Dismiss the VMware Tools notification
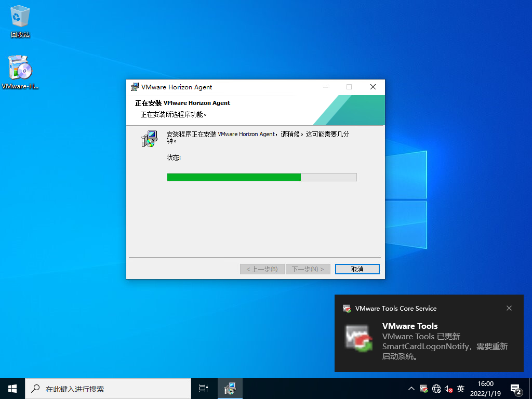The image size is (532, 399). [x=509, y=308]
